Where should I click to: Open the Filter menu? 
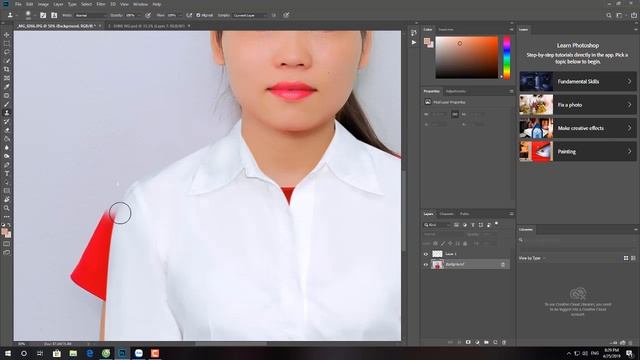click(x=101, y=4)
